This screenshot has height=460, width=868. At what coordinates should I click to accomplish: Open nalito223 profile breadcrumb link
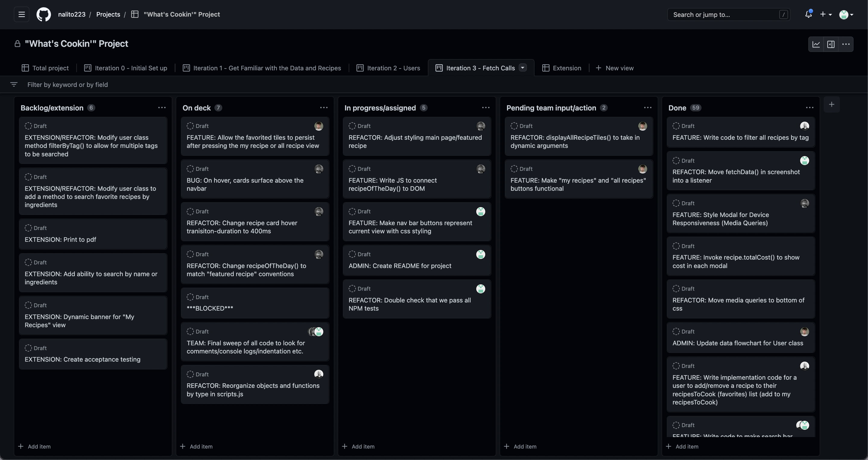coord(72,14)
